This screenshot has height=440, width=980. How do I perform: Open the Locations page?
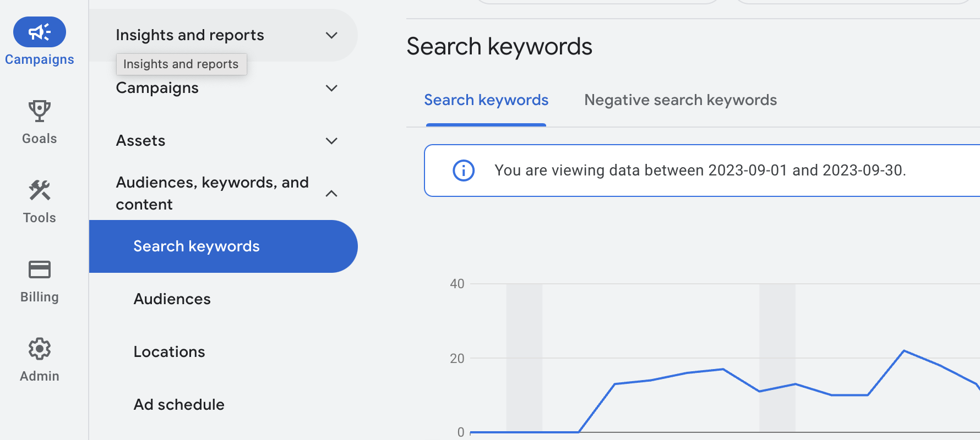(x=169, y=351)
